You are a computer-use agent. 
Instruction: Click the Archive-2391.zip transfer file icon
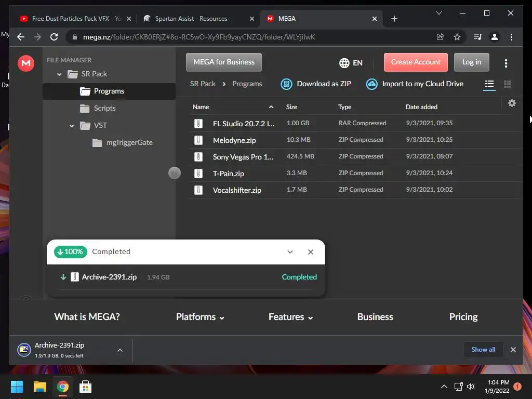(x=75, y=277)
